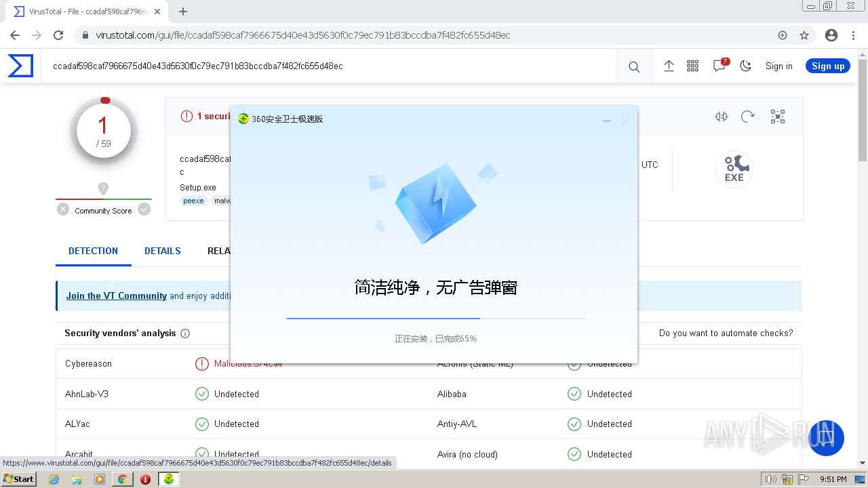This screenshot has height=488, width=868.
Task: Click the search magnifier icon
Action: (634, 66)
